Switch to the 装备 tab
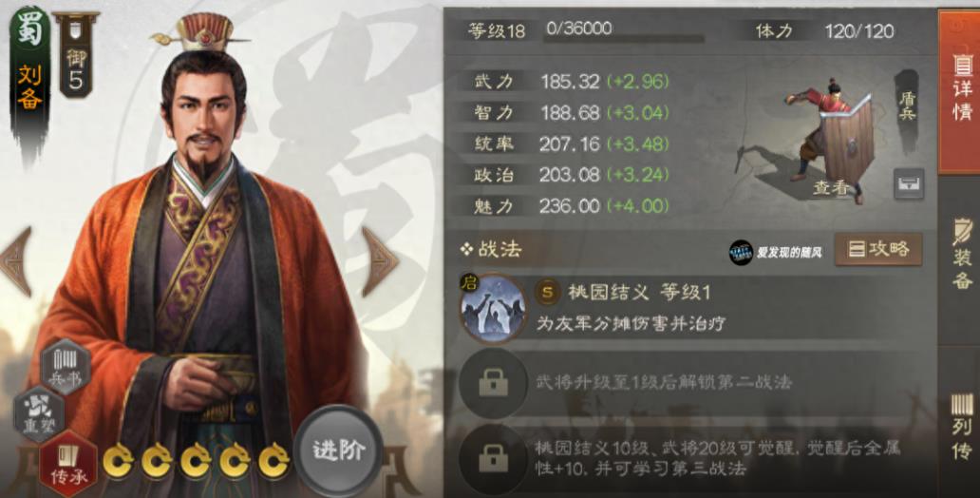Screen dimensions: 980x498 pos(960,254)
